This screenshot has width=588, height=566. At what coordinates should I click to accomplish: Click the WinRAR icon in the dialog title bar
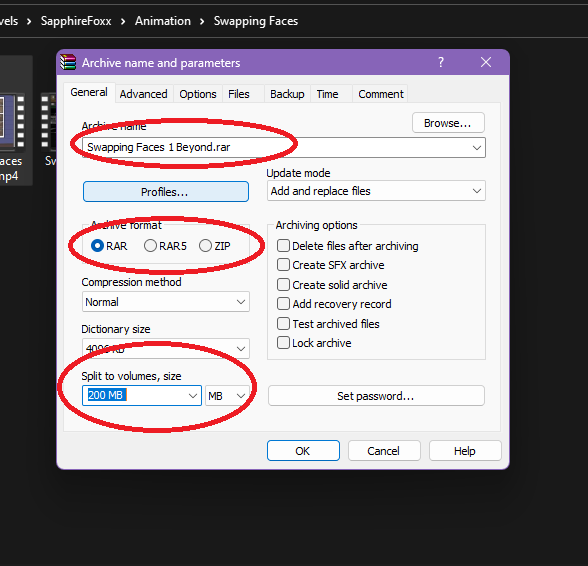[x=68, y=62]
